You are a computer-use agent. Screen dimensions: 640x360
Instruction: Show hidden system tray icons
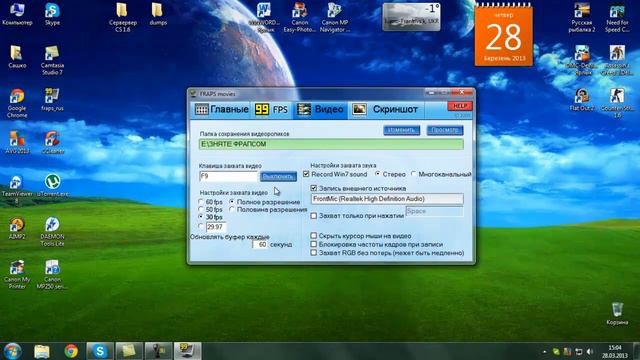point(544,351)
